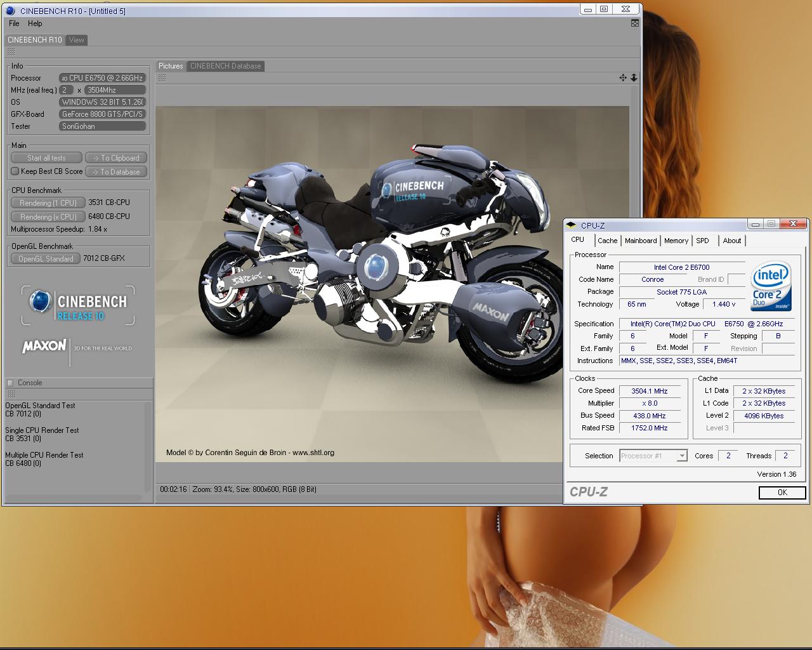Screen dimensions: 812x650
Task: Maximize the CINEBENCH R10 window
Action: [604, 9]
